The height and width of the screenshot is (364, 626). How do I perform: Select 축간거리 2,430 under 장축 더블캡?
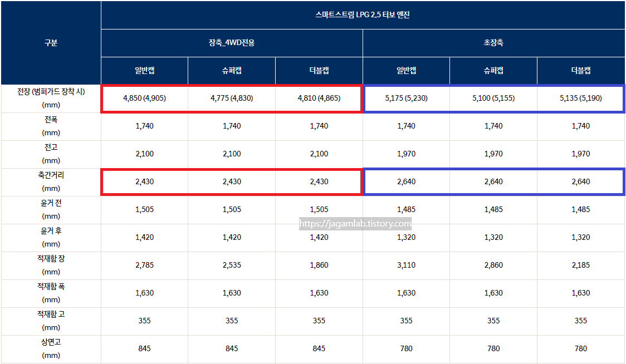[319, 181]
